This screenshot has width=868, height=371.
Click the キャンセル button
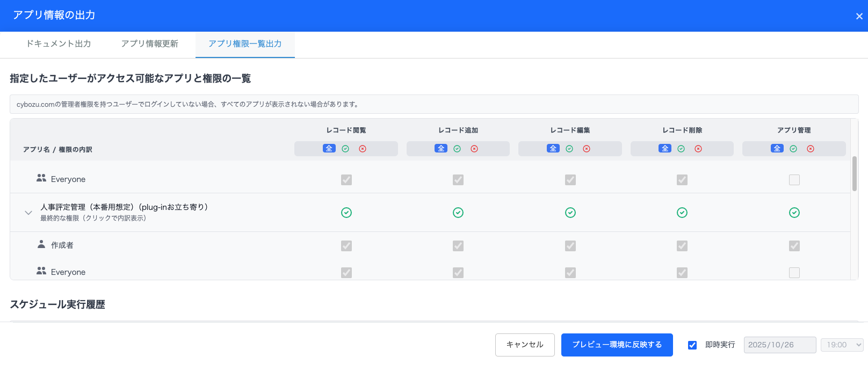[x=525, y=345]
